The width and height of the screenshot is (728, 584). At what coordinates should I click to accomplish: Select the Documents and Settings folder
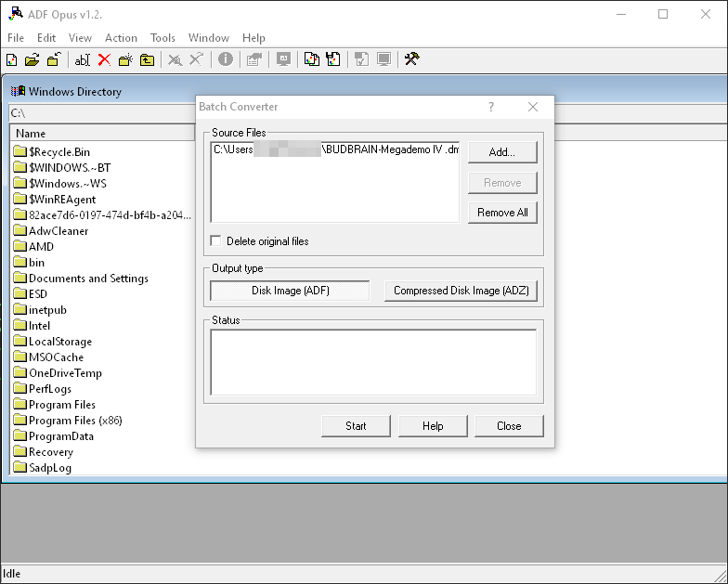[x=81, y=279]
